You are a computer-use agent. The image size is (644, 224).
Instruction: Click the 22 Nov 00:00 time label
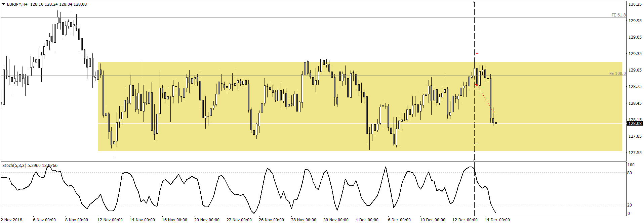coord(239,220)
